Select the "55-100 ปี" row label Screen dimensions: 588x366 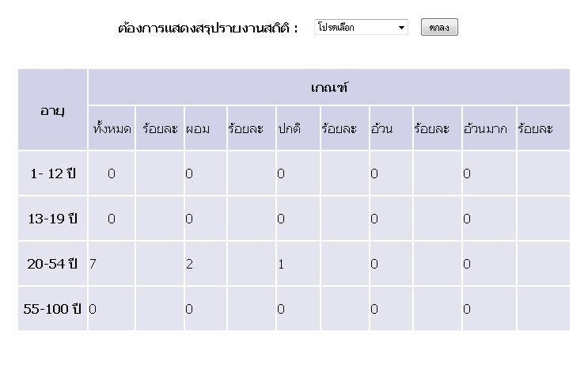click(52, 309)
